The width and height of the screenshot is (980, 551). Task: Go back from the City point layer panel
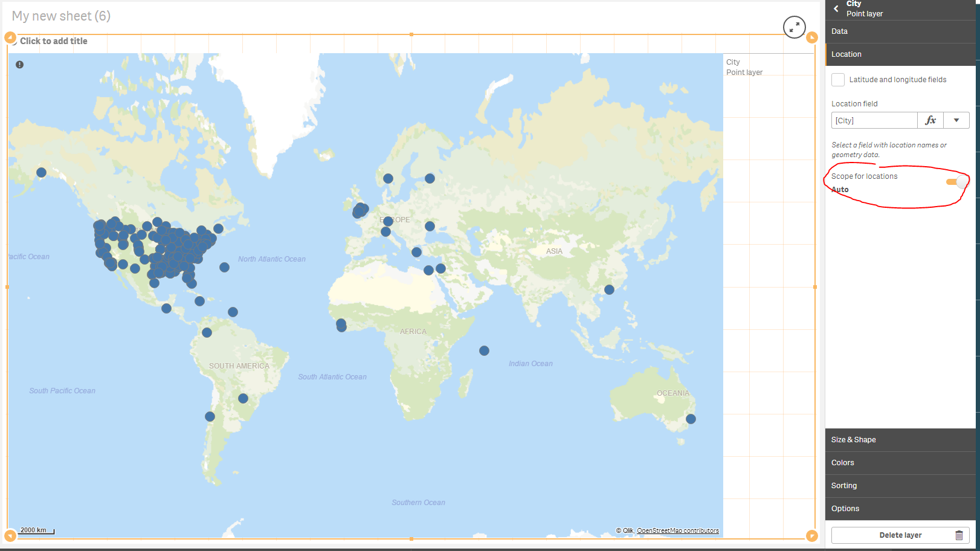click(x=836, y=8)
